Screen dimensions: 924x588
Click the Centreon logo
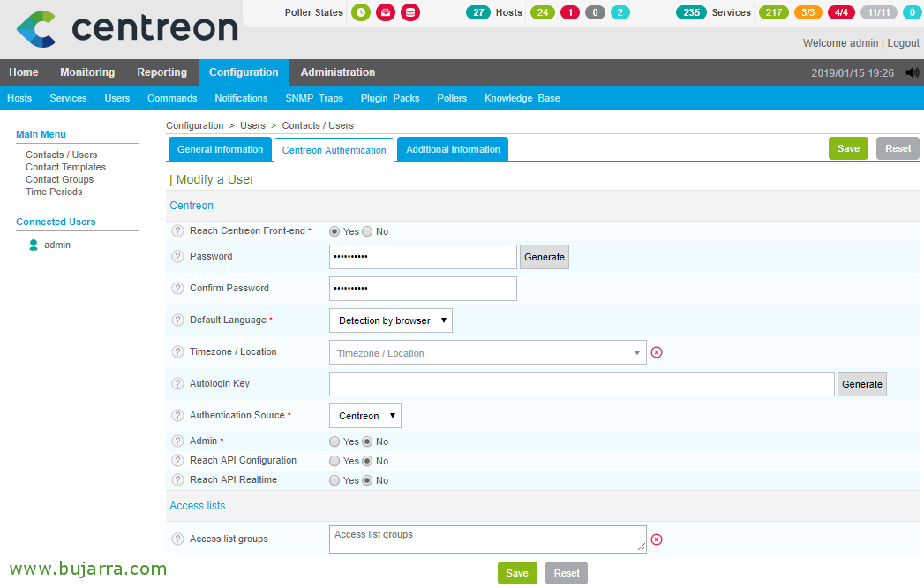[x=127, y=29]
